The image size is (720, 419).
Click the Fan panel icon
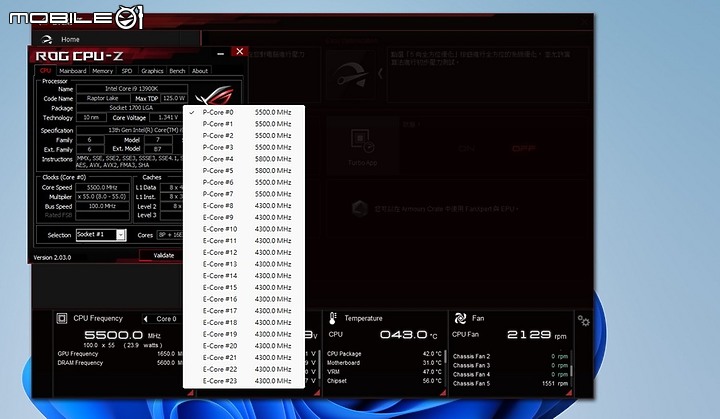[x=460, y=318]
